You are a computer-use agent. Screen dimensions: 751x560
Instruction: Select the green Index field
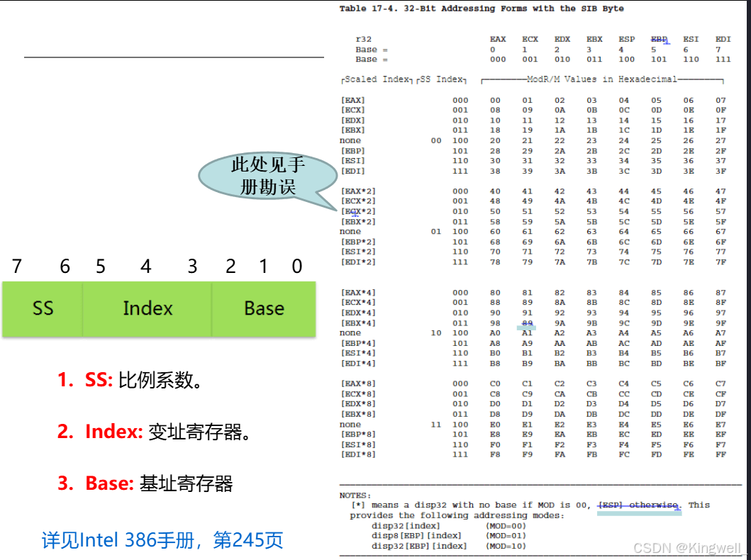(147, 308)
